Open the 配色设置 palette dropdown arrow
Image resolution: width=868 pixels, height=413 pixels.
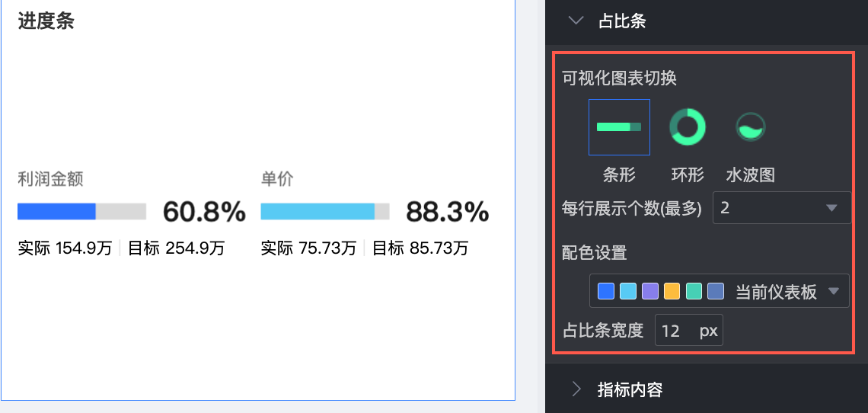834,291
